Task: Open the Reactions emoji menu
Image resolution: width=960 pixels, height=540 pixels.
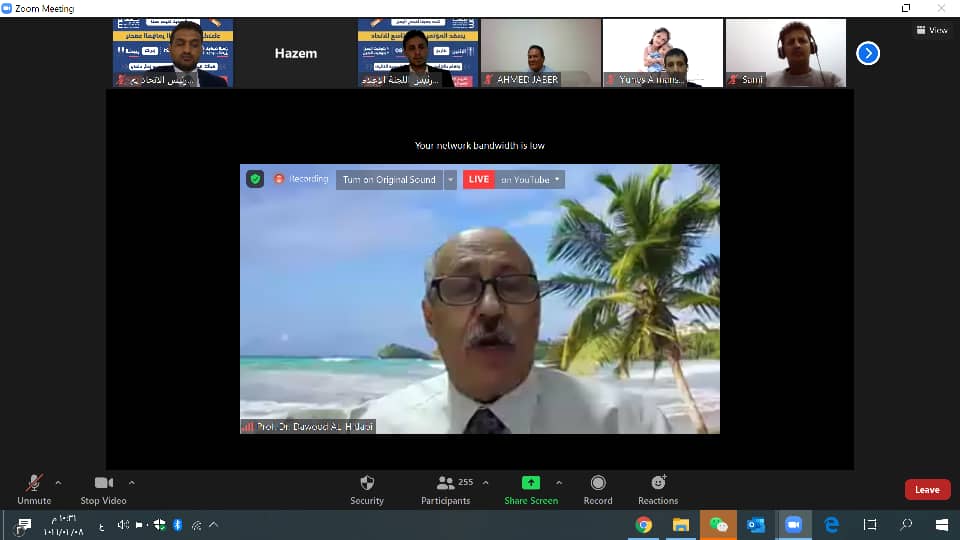Action: tap(658, 483)
